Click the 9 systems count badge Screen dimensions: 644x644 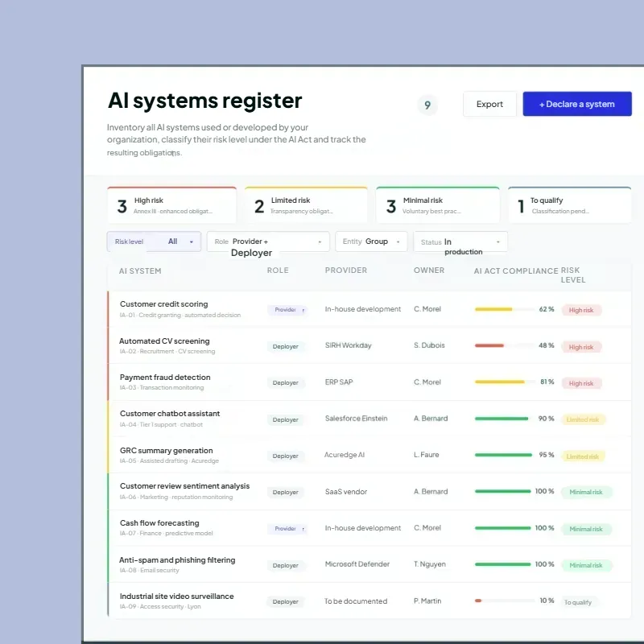tap(427, 105)
